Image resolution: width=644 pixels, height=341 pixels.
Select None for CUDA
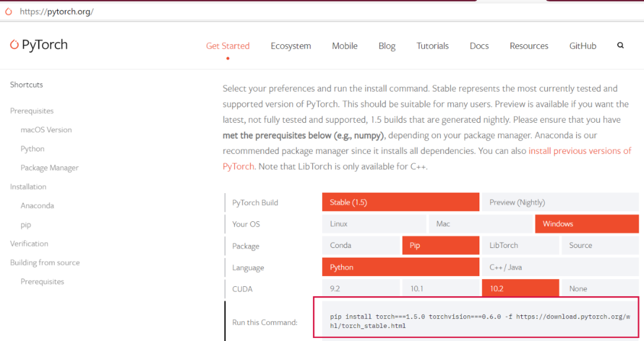600,288
